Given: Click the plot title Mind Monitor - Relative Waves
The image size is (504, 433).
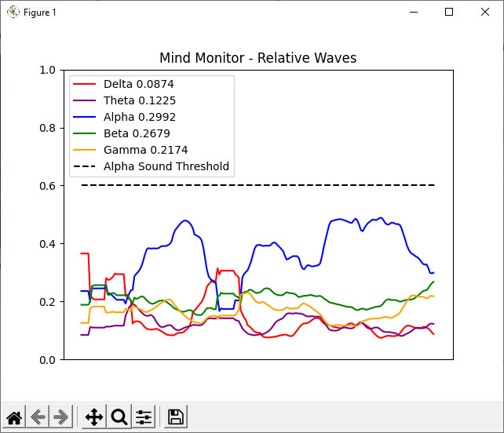Looking at the screenshot, I should tap(258, 58).
